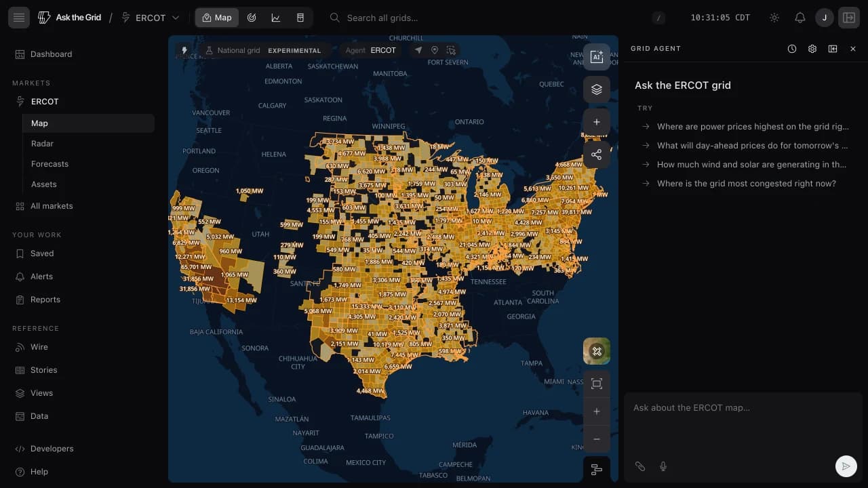Image resolution: width=868 pixels, height=488 pixels.
Task: Click the lightning bolt icon on map toolbar
Action: coord(184,50)
